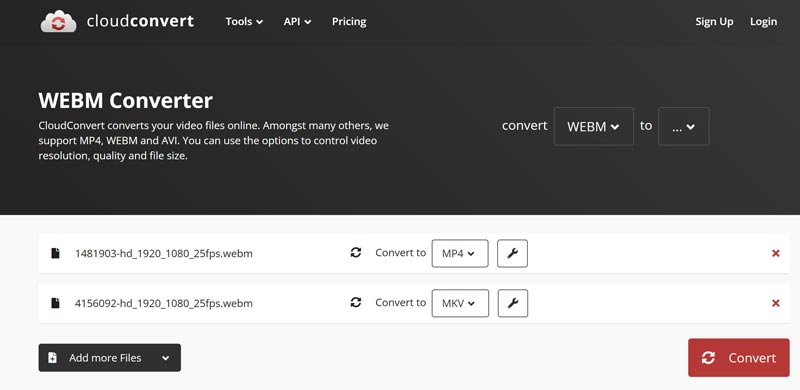Click refresh arrows icon beside 1481903 file
This screenshot has height=390, width=800.
coord(356,252)
